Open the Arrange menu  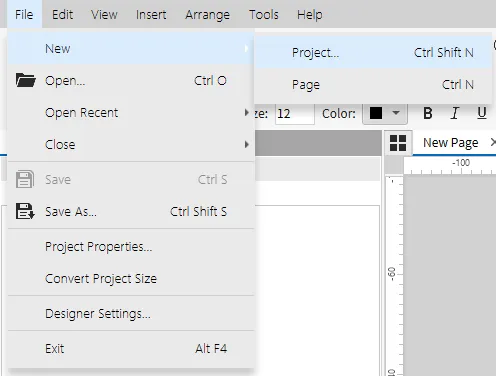tap(207, 14)
